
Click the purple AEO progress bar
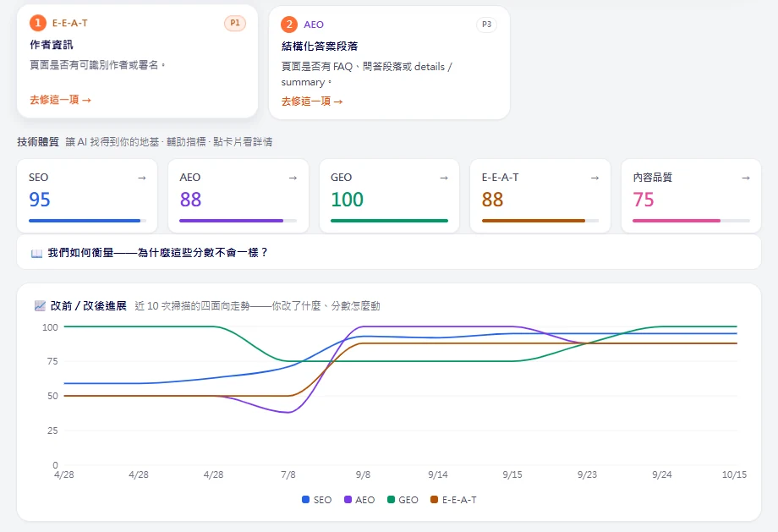[238, 221]
